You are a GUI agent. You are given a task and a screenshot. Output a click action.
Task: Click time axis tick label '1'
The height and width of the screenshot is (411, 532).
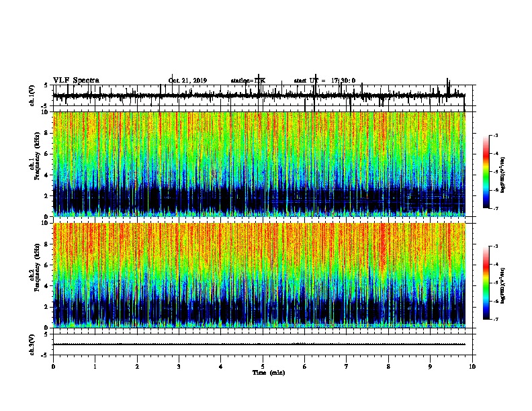(x=95, y=367)
